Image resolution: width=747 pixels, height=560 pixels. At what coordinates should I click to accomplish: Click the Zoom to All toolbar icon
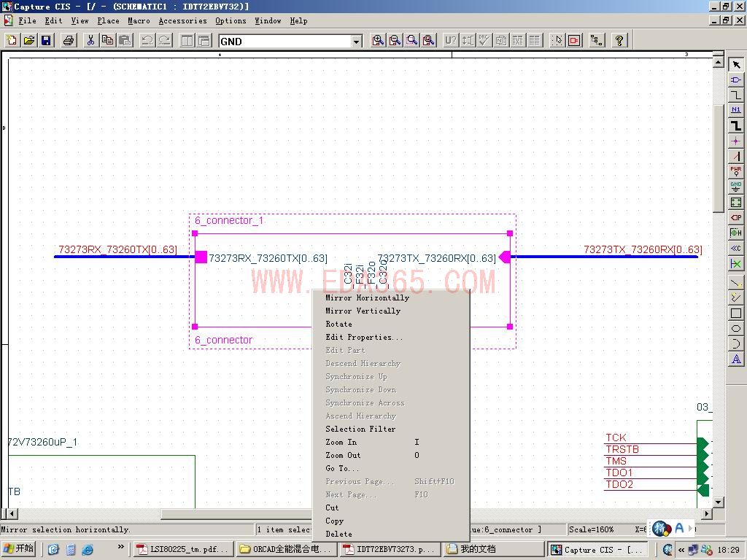pos(429,41)
